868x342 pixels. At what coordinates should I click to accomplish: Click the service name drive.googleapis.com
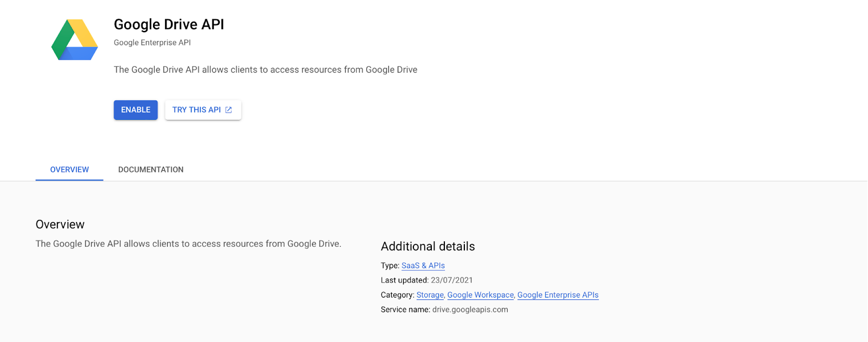click(470, 309)
